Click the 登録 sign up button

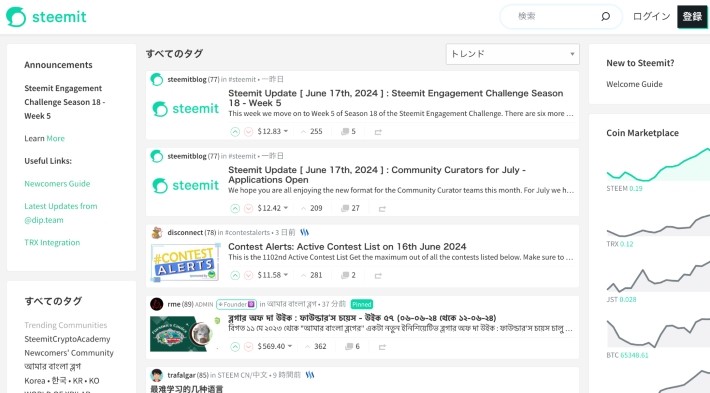point(692,17)
